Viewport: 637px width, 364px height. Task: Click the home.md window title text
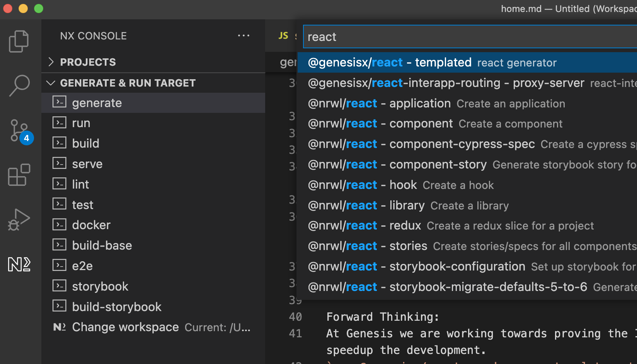coord(569,9)
